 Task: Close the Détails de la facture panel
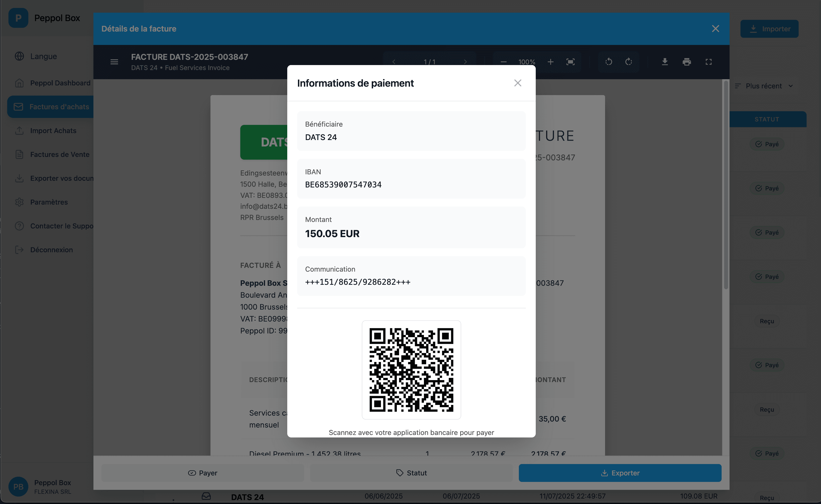715,29
